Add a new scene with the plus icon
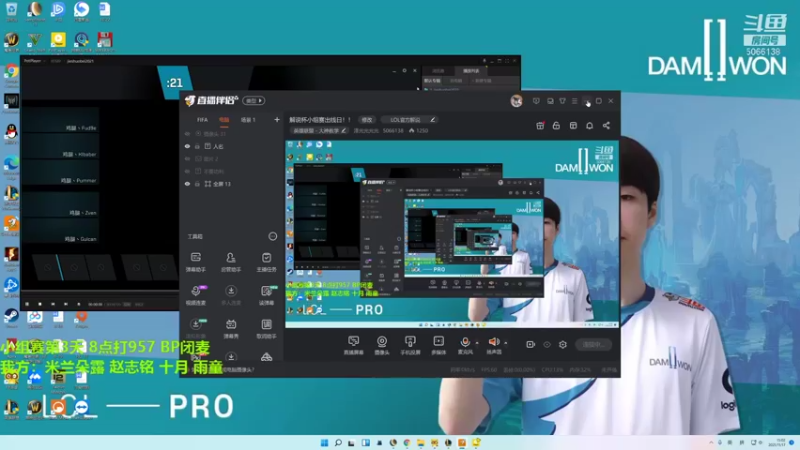The image size is (800, 450). click(x=277, y=120)
